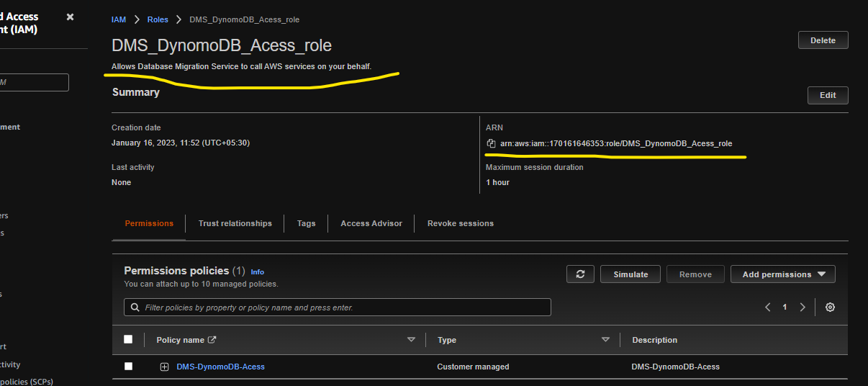
Task: Click the Simulate button
Action: [x=630, y=274]
